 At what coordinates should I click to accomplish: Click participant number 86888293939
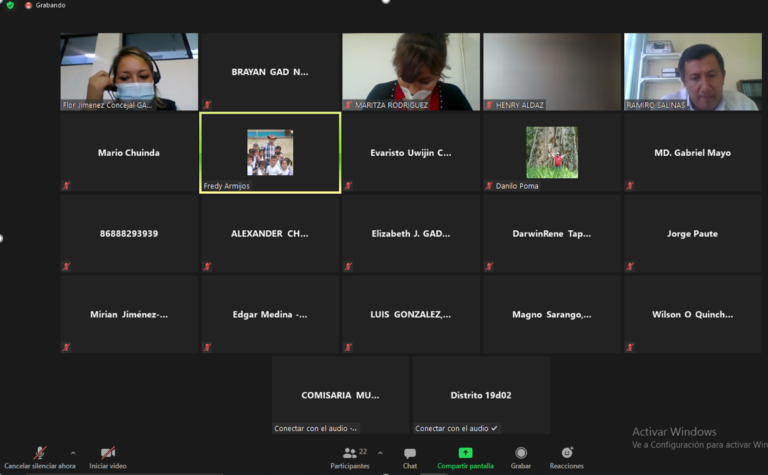coord(129,234)
